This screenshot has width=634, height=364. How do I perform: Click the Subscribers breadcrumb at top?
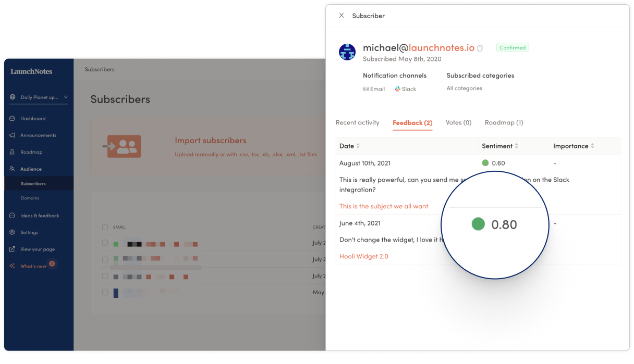(100, 69)
